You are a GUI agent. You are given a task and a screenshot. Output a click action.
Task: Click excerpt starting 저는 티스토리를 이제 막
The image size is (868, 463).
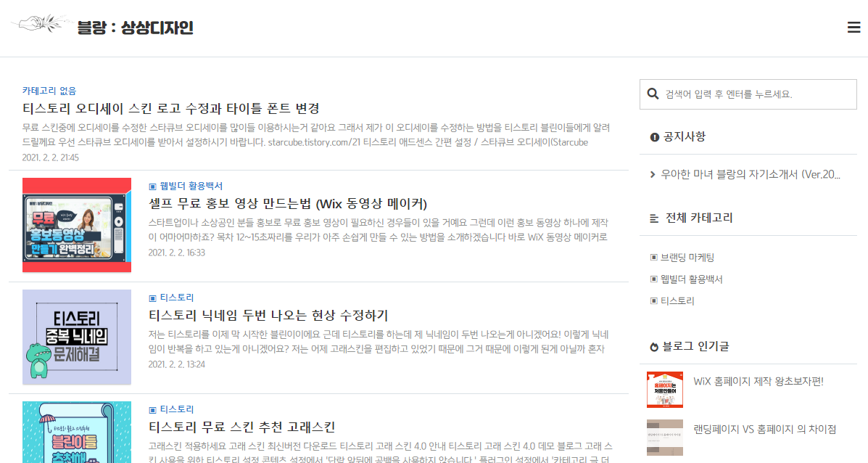pyautogui.click(x=379, y=343)
